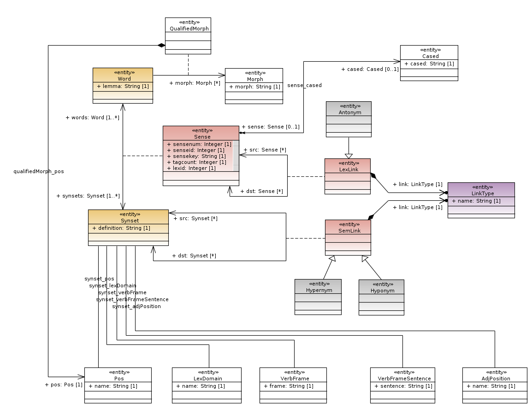The height and width of the screenshot is (408, 532).
Task: Select the synset_verbFrameSentence association label
Action: pos(132,300)
